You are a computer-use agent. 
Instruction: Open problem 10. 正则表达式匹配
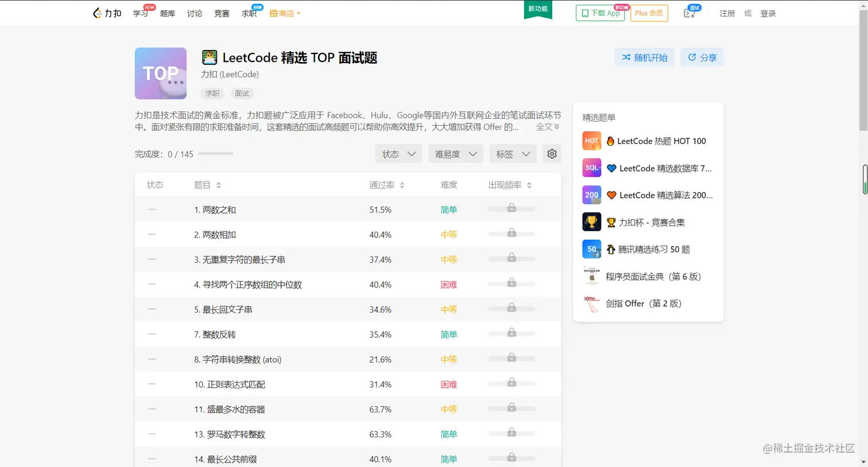[x=230, y=384]
